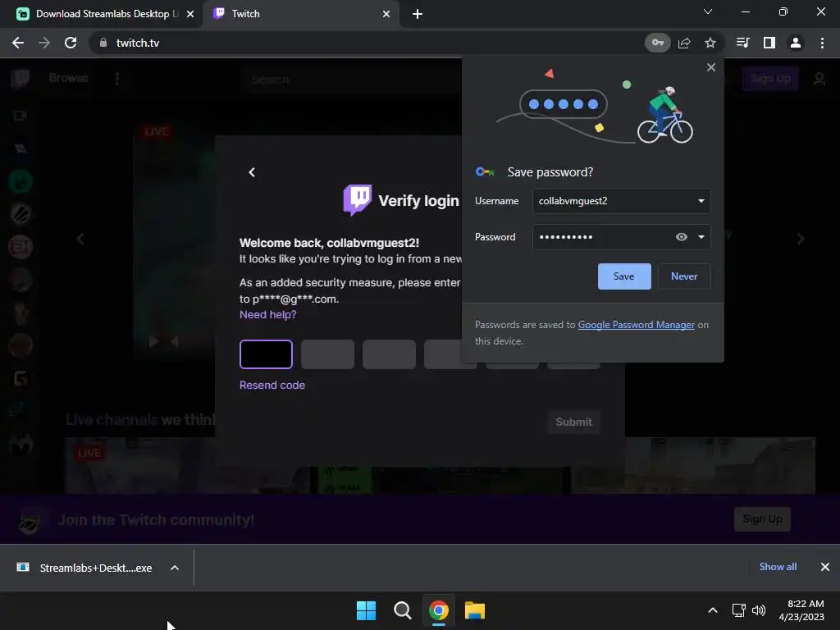Click the share page icon
Screen dimensions: 840x630
click(x=684, y=43)
